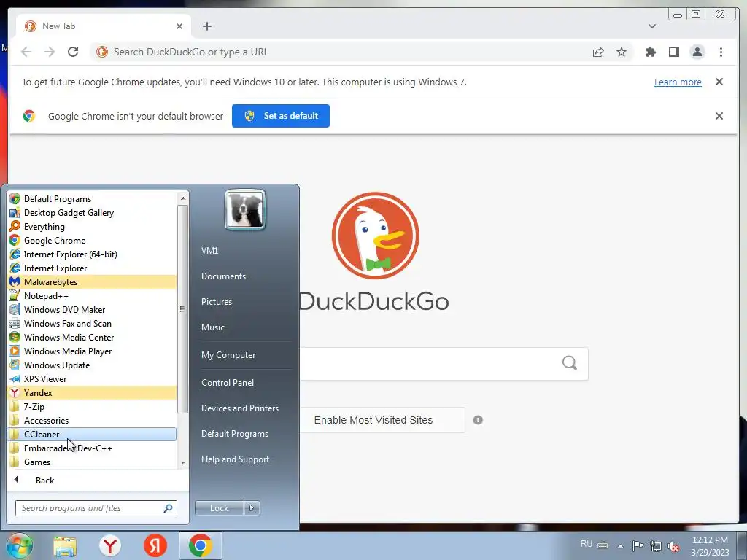Bookmark this tab with the star icon

[x=622, y=52]
